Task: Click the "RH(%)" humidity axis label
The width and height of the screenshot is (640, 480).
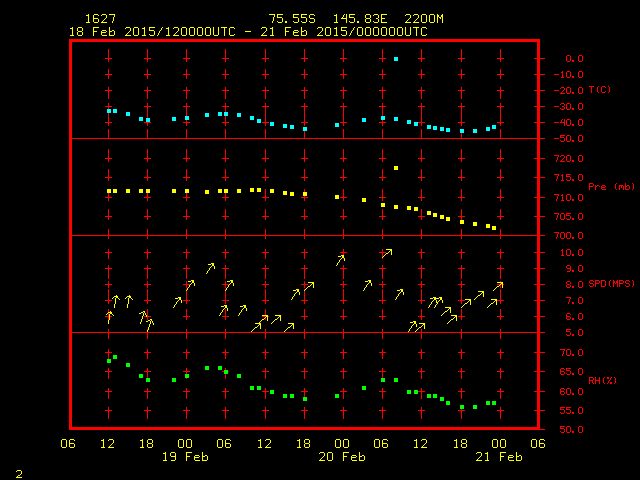Action: click(x=602, y=380)
